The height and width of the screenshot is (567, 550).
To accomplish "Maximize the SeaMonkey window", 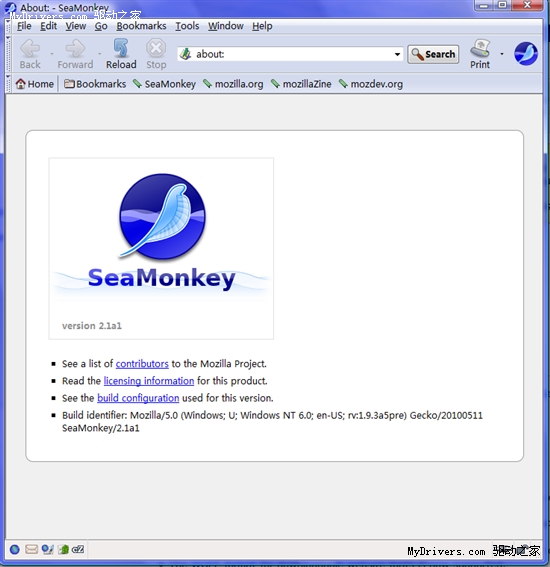I will (x=502, y=5).
